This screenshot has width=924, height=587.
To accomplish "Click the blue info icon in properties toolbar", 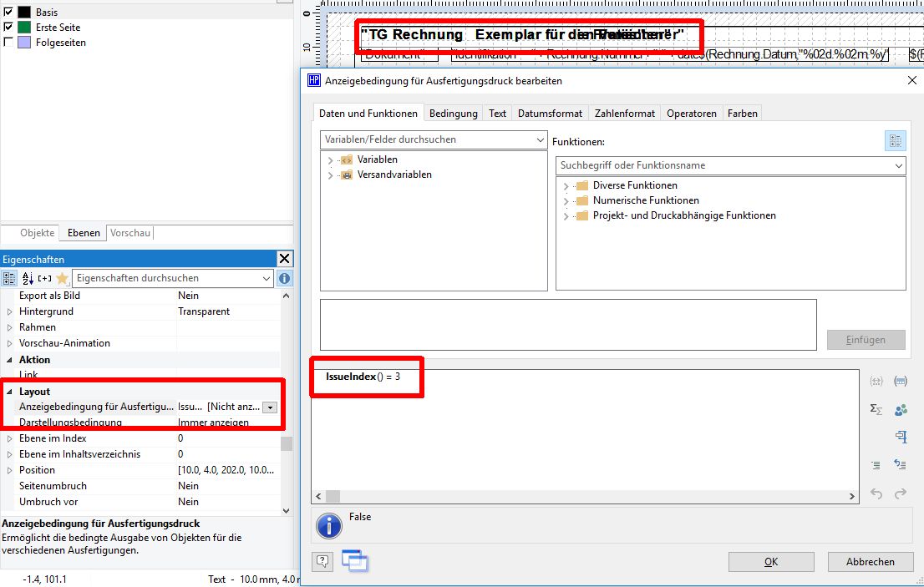I will pyautogui.click(x=284, y=278).
